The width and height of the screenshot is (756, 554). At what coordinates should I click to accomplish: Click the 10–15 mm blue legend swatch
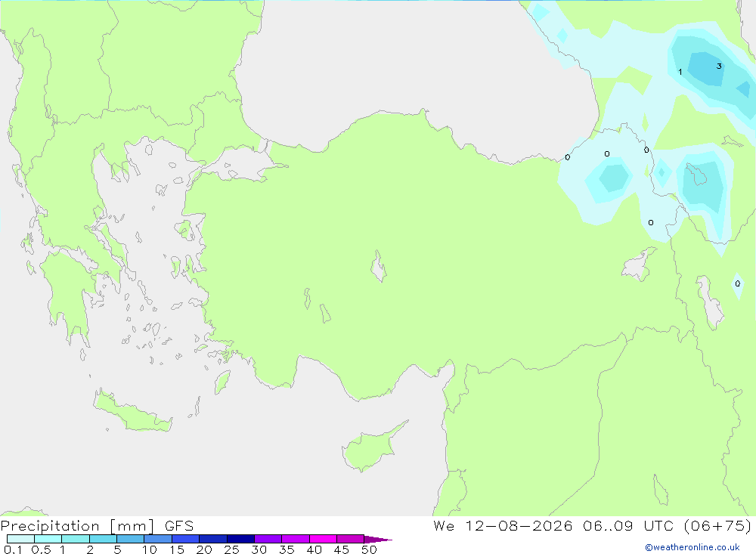click(158, 539)
